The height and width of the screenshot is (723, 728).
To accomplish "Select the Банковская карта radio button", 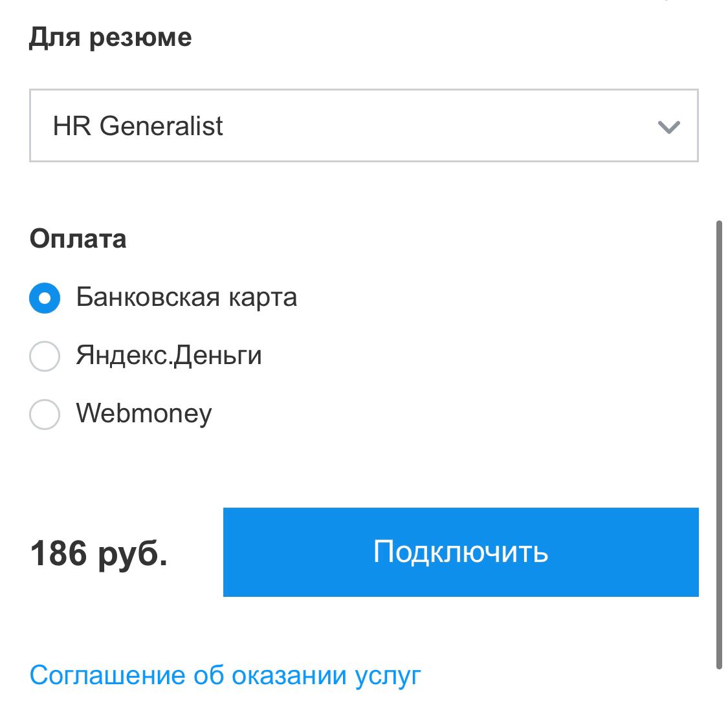I will [x=45, y=298].
